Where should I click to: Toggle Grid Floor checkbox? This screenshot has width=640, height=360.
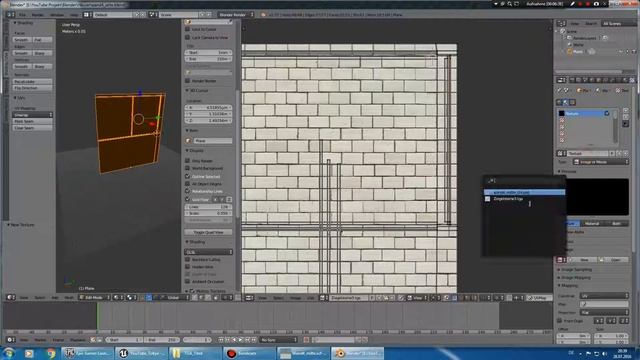pos(188,200)
